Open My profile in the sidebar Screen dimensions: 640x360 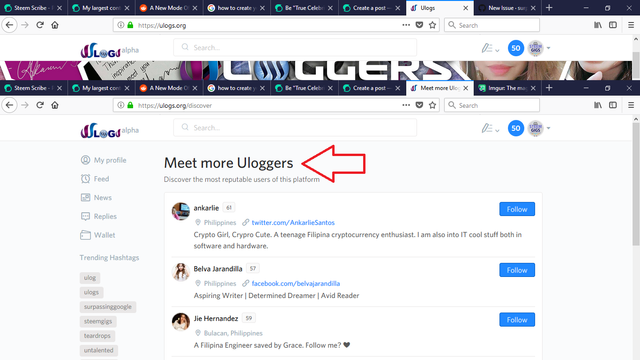[x=104, y=160]
